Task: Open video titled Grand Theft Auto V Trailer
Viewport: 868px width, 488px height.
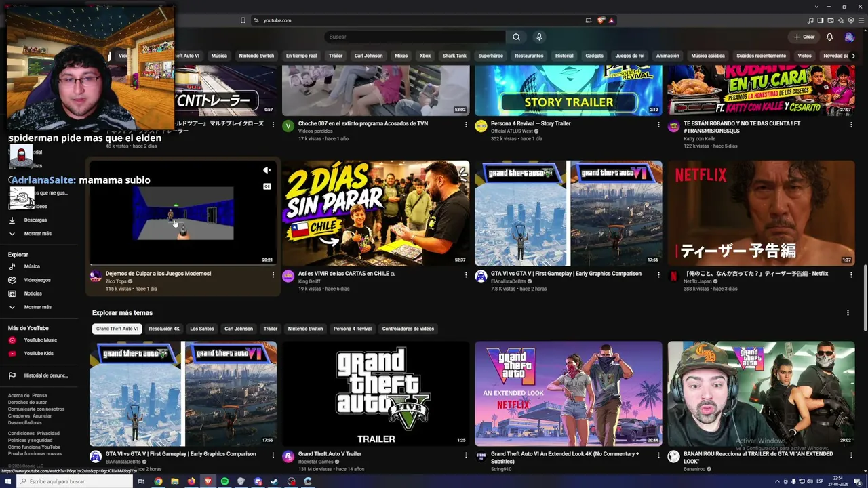Action: pos(330,454)
